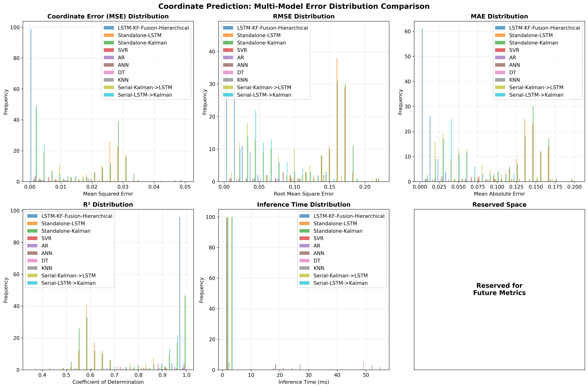Click the main title Coordinate Prediction heading
588x388 pixels.
point(294,6)
